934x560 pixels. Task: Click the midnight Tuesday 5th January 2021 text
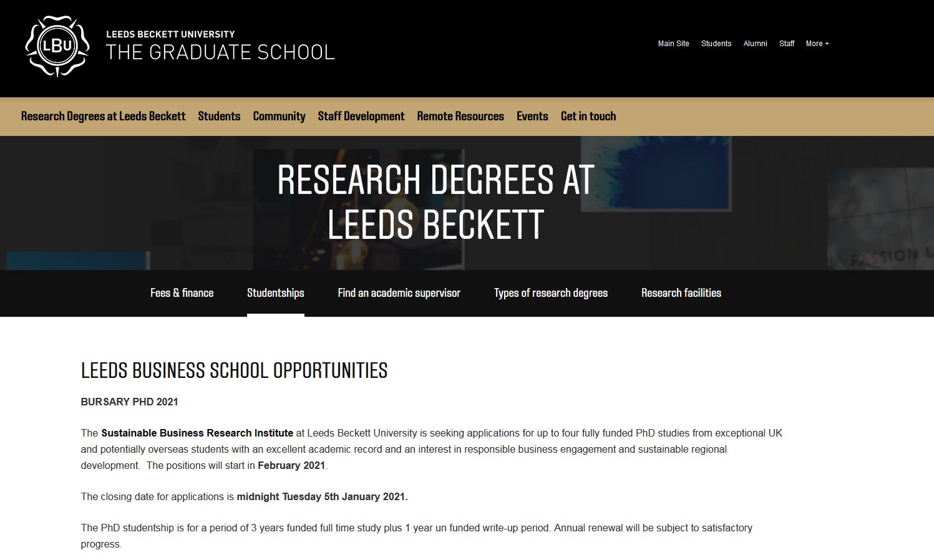pos(322,497)
